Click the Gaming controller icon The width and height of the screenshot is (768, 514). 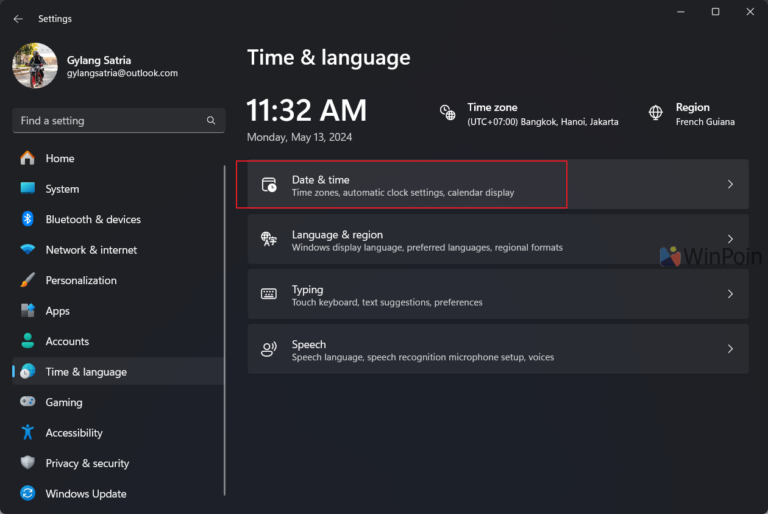pyautogui.click(x=27, y=401)
